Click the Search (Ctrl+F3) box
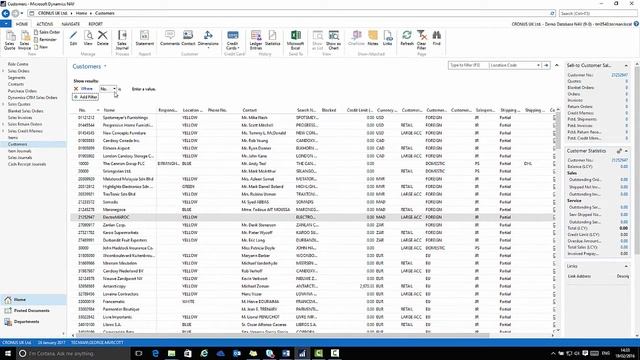The height and width of the screenshot is (360, 640). pos(597,13)
